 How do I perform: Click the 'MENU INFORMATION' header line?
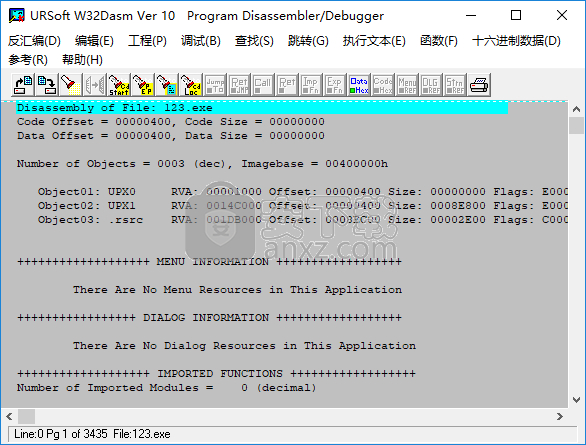pos(209,262)
